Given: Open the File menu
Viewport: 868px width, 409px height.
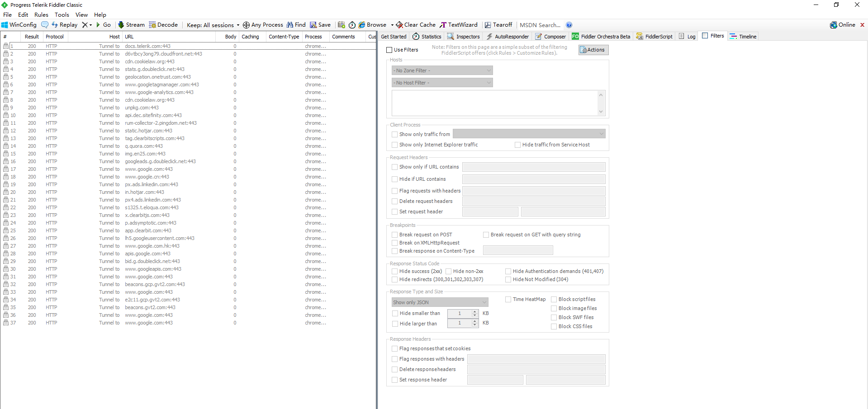Looking at the screenshot, I should [x=8, y=15].
